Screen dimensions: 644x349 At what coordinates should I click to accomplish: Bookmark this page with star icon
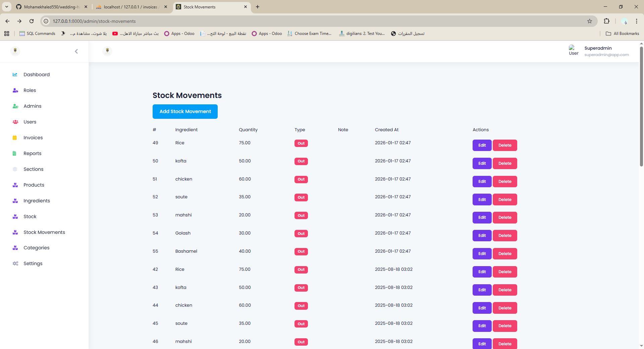(589, 21)
